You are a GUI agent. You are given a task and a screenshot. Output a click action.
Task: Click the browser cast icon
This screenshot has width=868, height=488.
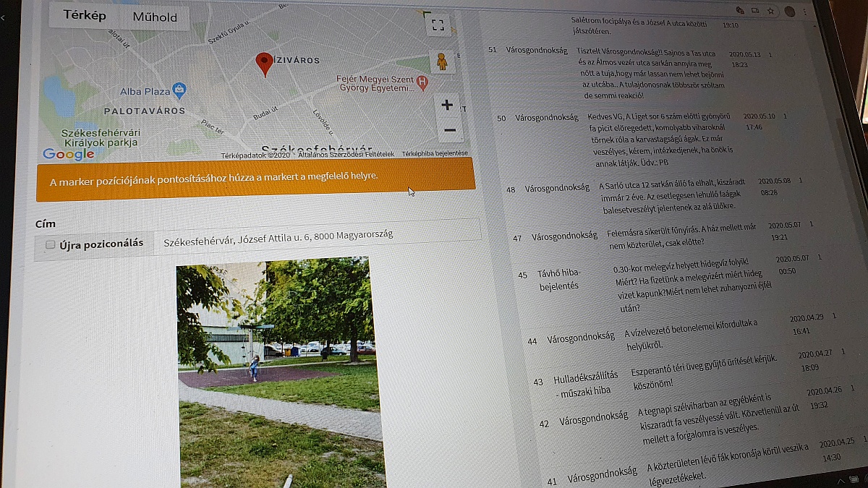point(755,10)
